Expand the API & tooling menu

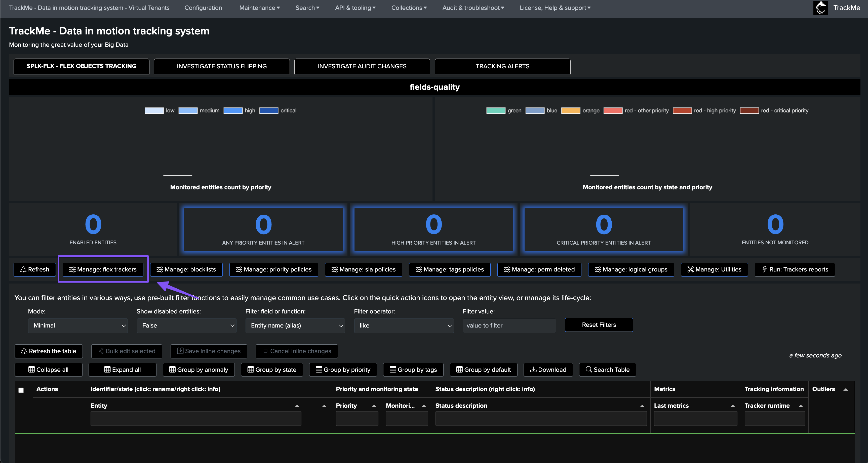(x=355, y=8)
